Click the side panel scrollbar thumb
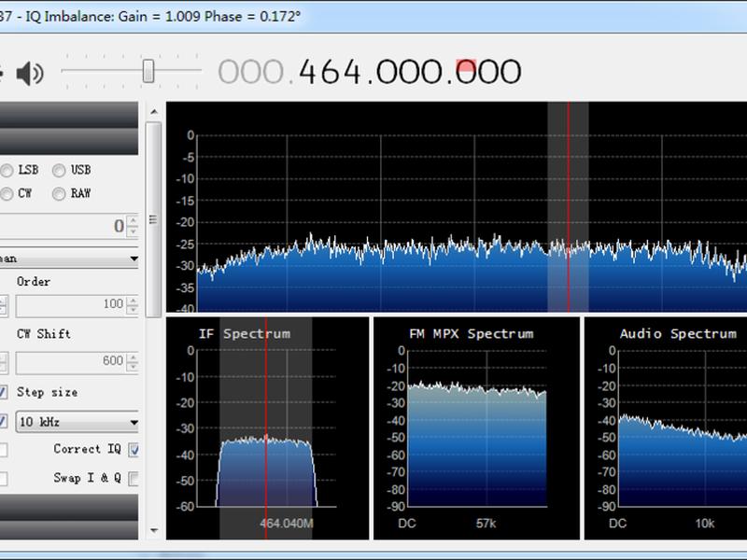Viewport: 747px width, 560px height. click(x=153, y=219)
